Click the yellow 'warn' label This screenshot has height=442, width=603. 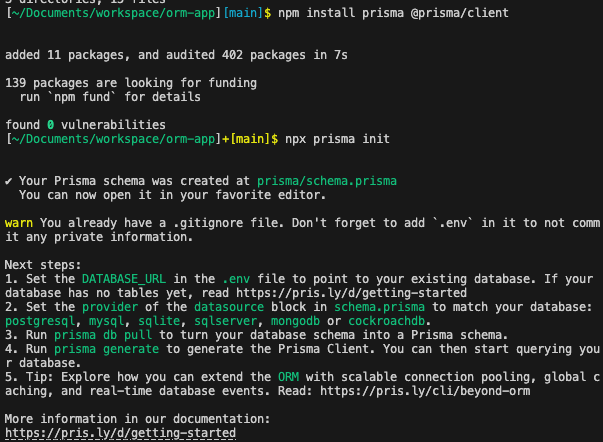pos(19,223)
